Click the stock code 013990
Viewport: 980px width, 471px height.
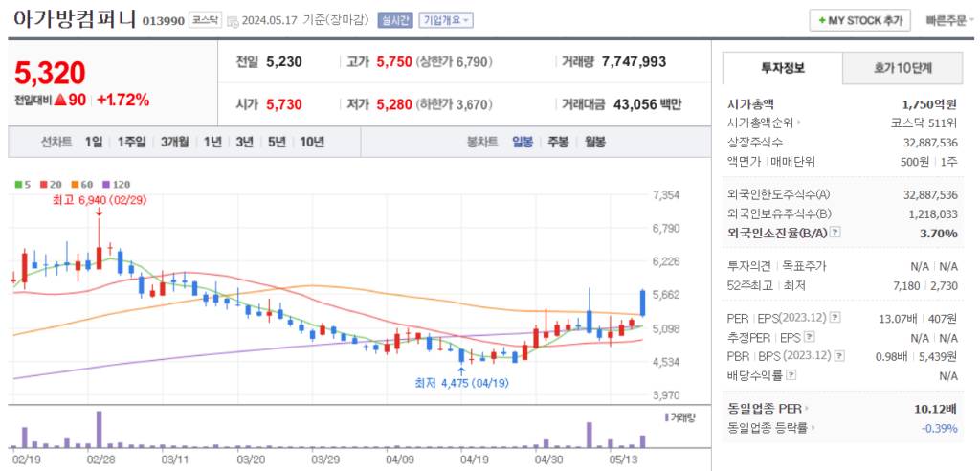pos(163,21)
